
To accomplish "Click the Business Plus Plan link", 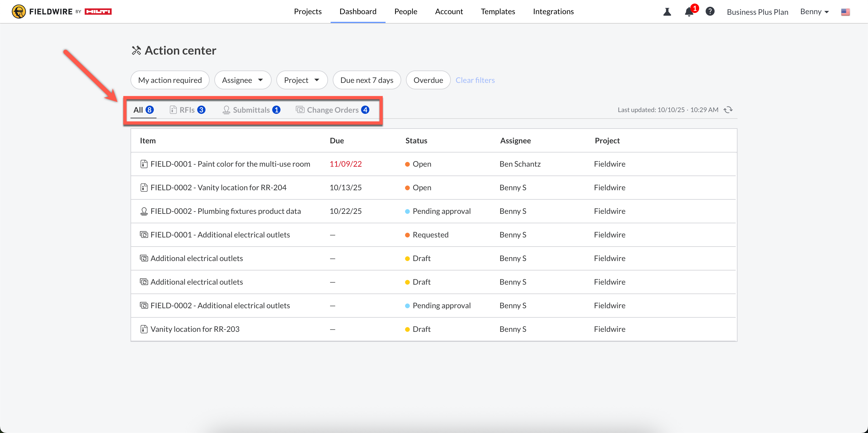I will 757,12.
